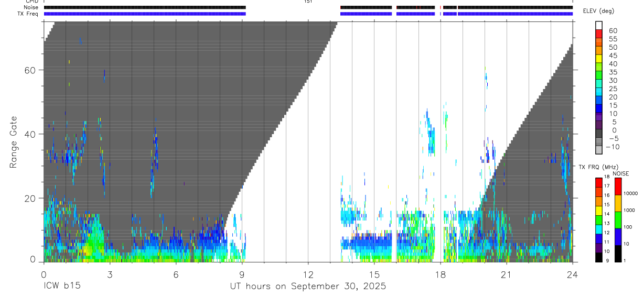
Task: Click the '45' value on ELEV scale
Action: 613,56
